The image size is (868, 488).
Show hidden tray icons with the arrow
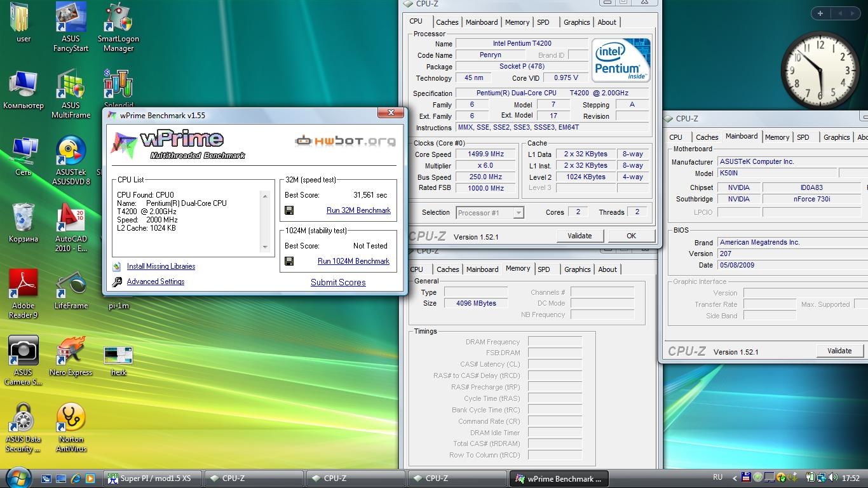(x=735, y=478)
